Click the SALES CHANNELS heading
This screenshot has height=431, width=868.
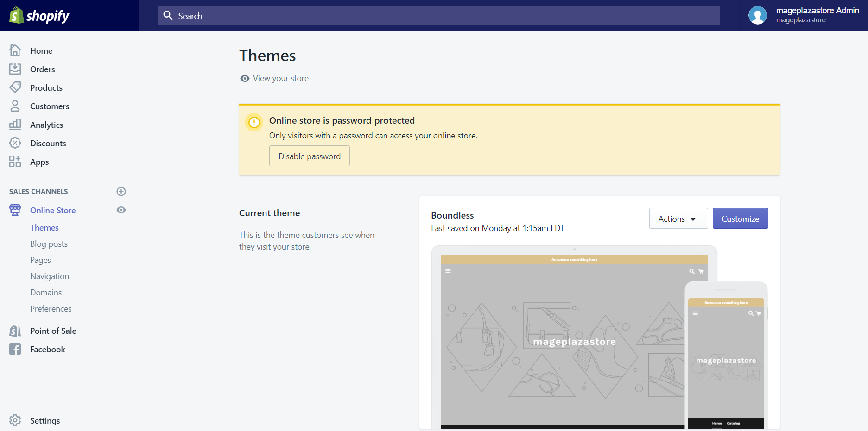click(38, 191)
